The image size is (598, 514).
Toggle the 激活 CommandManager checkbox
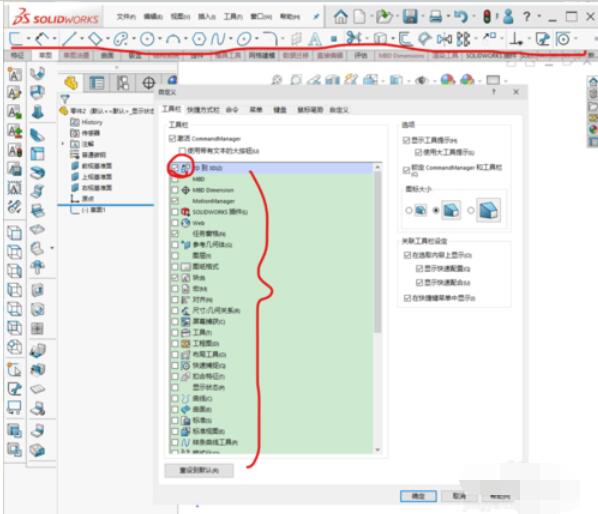(x=172, y=138)
